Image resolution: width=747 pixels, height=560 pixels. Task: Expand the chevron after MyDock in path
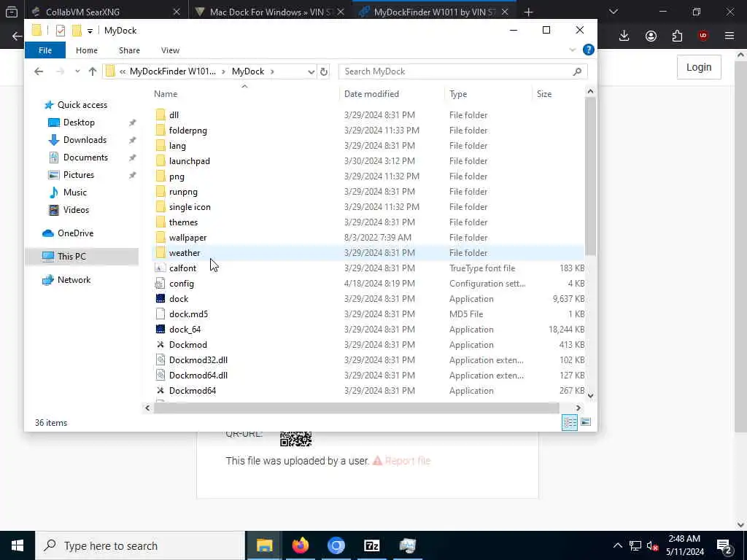pyautogui.click(x=272, y=71)
